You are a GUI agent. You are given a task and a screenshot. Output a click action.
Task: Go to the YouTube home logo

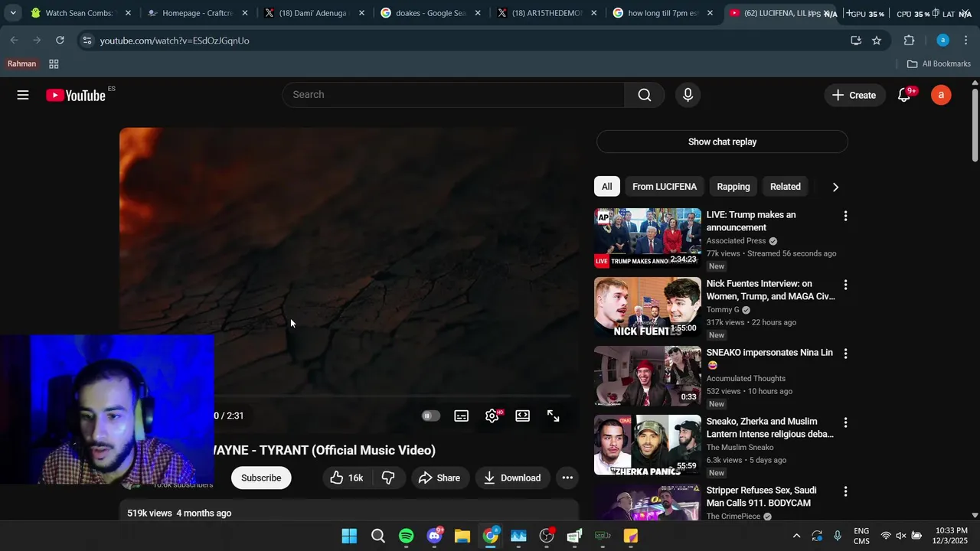coord(75,95)
